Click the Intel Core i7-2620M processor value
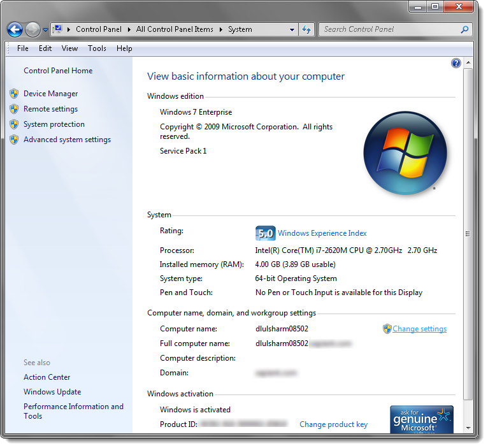Screen dimensions: 488x448 (x=346, y=250)
